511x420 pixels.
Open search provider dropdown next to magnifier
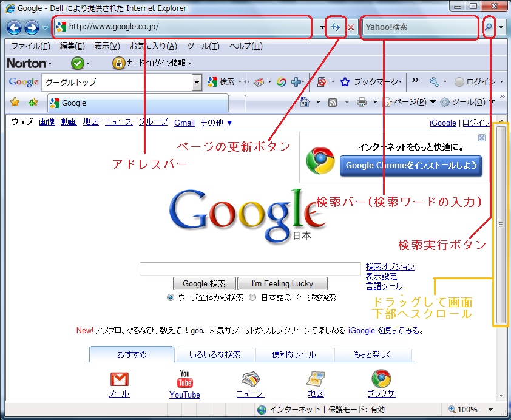pyautogui.click(x=501, y=27)
